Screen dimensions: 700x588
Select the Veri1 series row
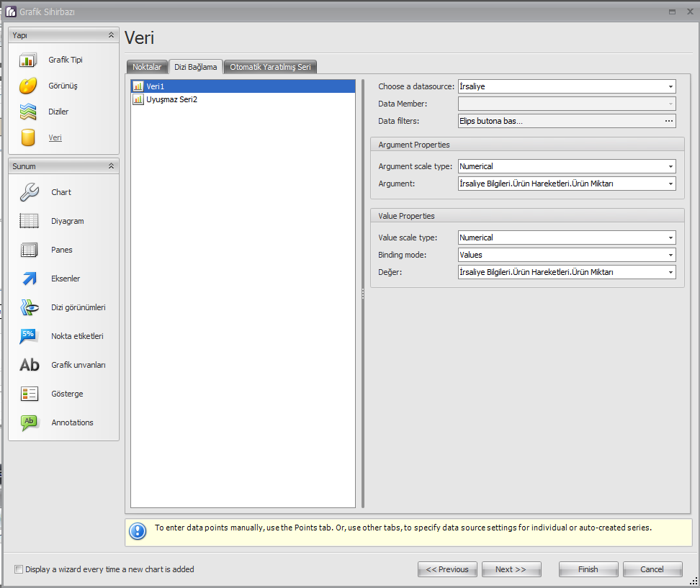click(x=243, y=86)
